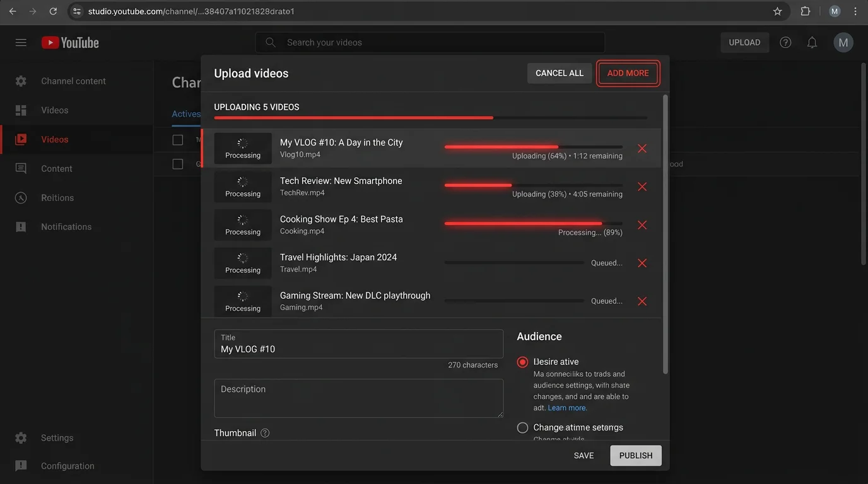Tick the select-all checkbox in video table header

(178, 140)
